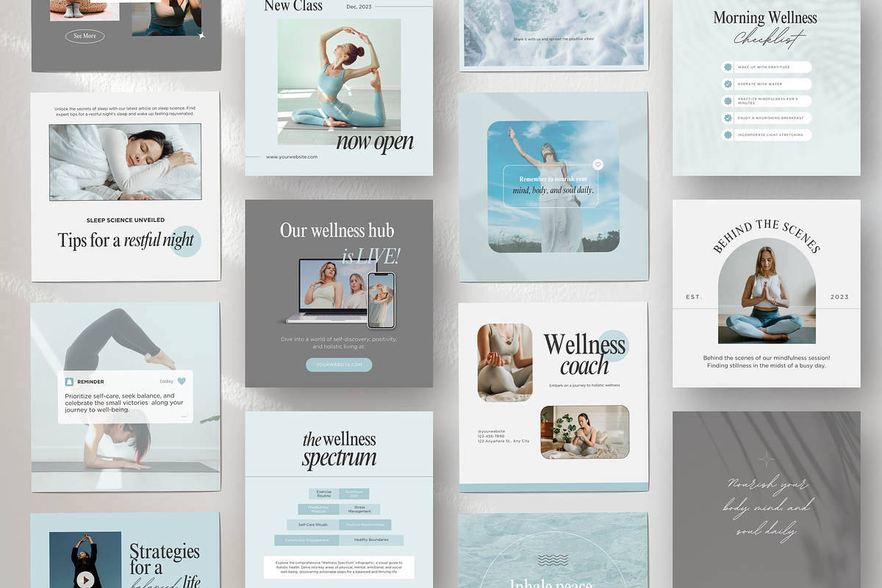Click "Dive into a world of self-discovery" paragraph
882x588 pixels.
tap(339, 343)
